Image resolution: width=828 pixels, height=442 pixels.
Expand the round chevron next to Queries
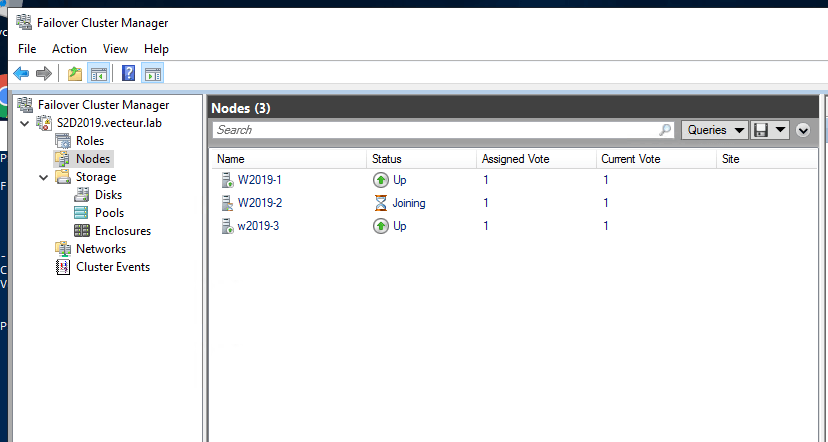(803, 130)
